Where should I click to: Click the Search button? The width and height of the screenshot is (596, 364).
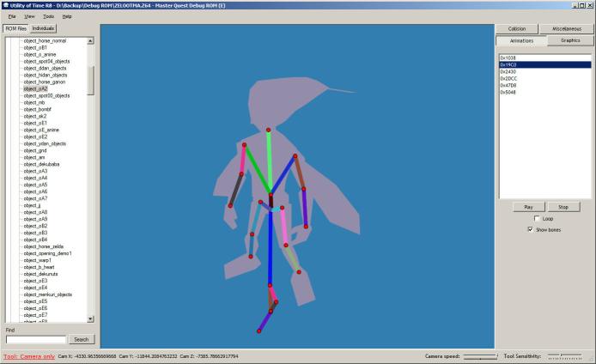click(x=82, y=339)
